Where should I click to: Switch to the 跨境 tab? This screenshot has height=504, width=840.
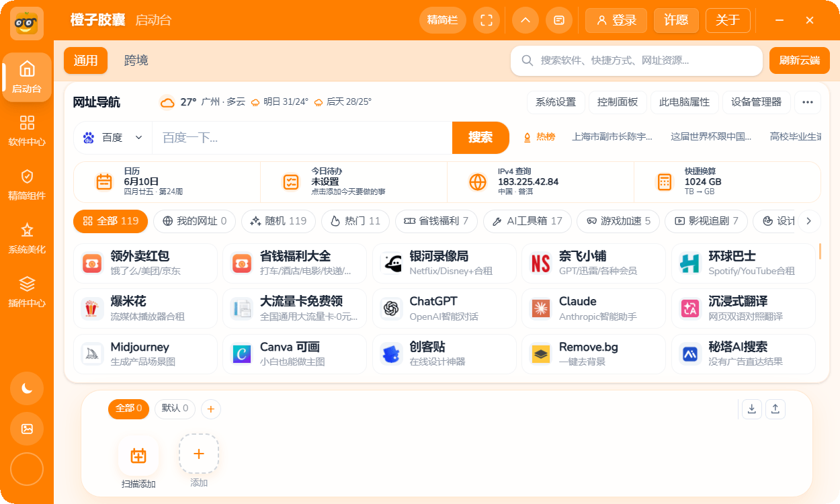click(136, 60)
